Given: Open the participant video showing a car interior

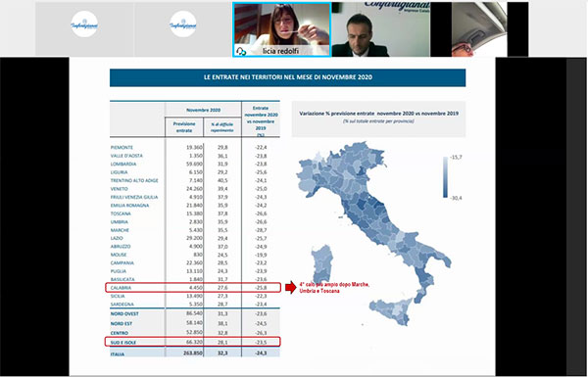Looking at the screenshot, I should click(x=479, y=29).
